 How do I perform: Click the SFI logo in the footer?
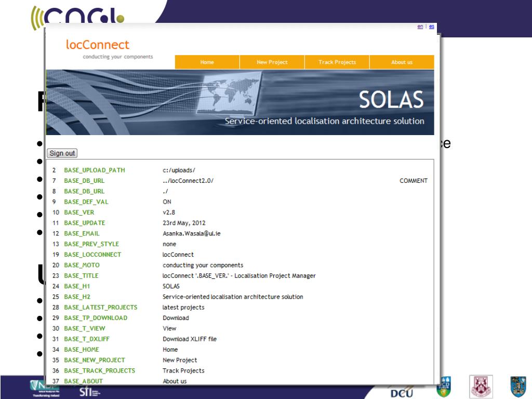click(x=89, y=392)
